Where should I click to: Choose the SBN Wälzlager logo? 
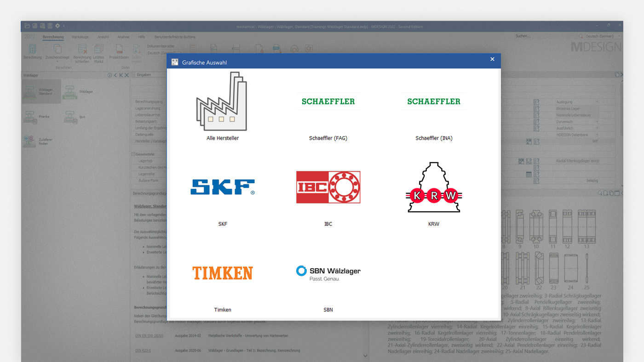(328, 273)
